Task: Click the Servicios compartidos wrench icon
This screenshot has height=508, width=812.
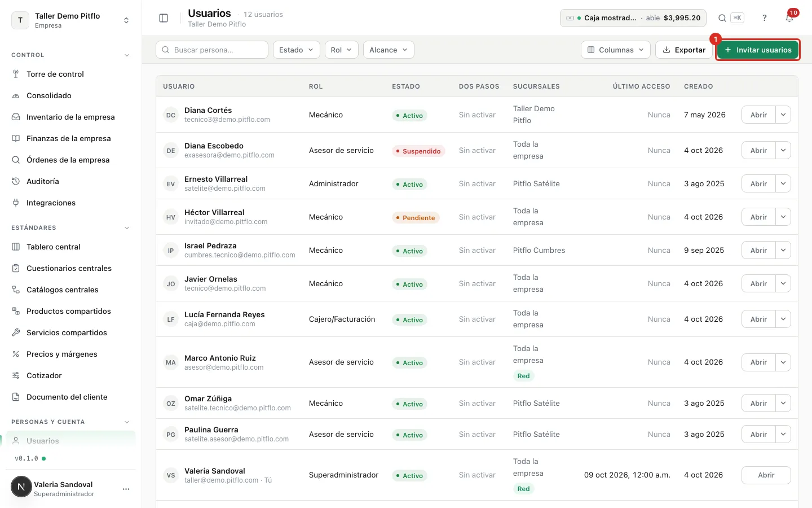Action: tap(16, 332)
